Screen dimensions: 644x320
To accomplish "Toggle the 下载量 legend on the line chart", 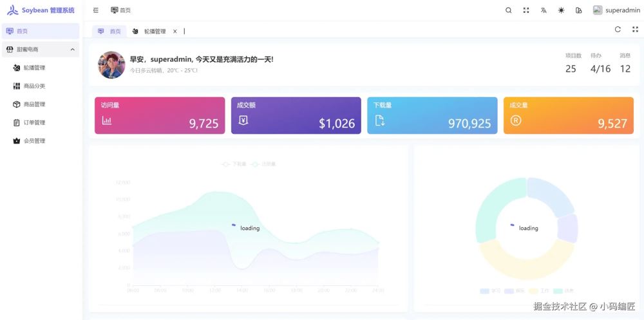I will click(234, 164).
